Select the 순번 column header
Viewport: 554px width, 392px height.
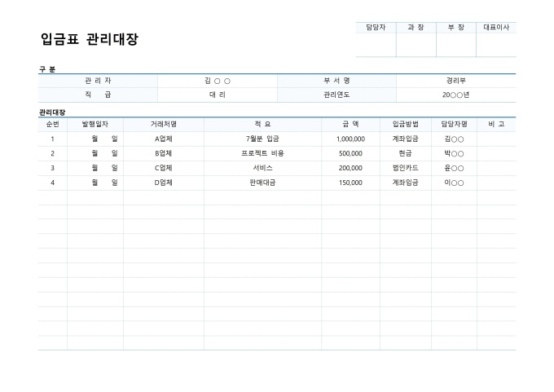53,125
